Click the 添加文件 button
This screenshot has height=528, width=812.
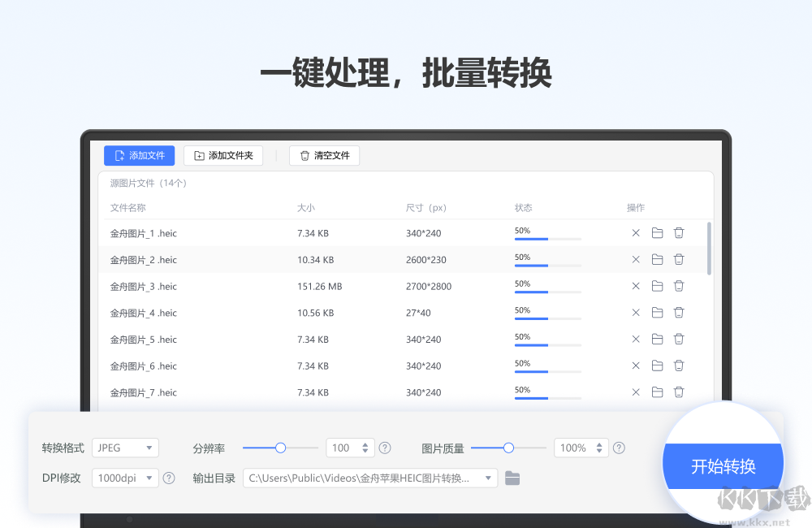(139, 155)
